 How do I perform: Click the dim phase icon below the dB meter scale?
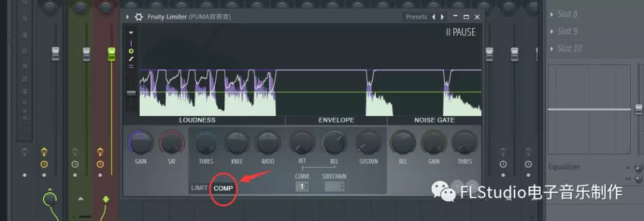(24, 152)
